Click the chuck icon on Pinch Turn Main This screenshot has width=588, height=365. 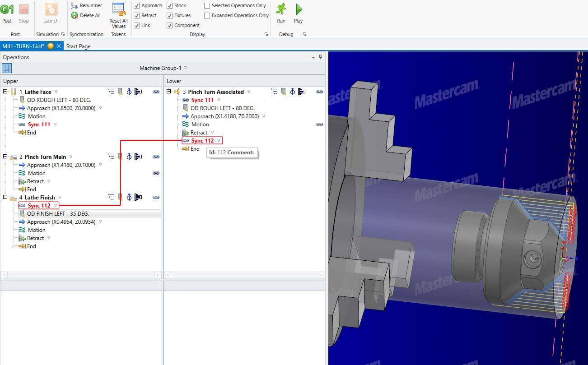[x=138, y=157]
